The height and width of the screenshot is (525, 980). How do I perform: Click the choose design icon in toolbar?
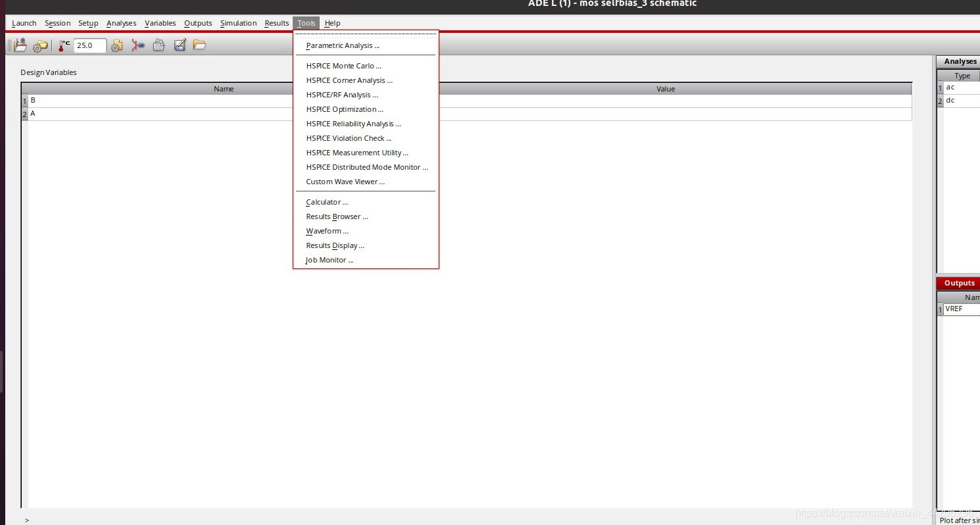point(20,45)
